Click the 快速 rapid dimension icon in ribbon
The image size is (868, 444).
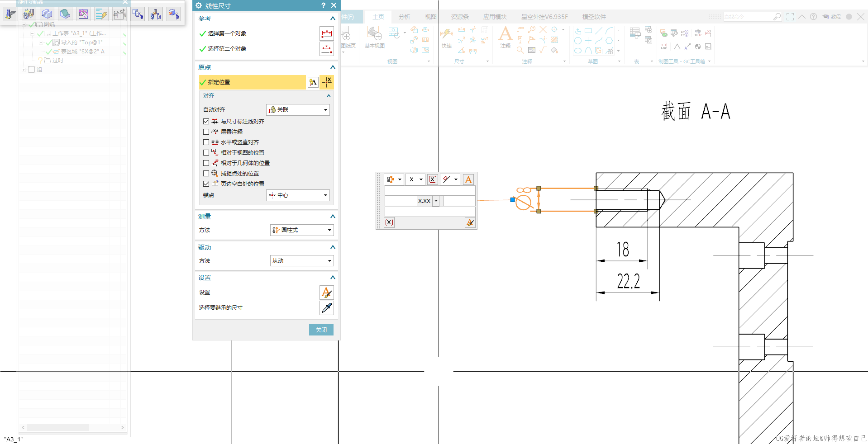447,37
